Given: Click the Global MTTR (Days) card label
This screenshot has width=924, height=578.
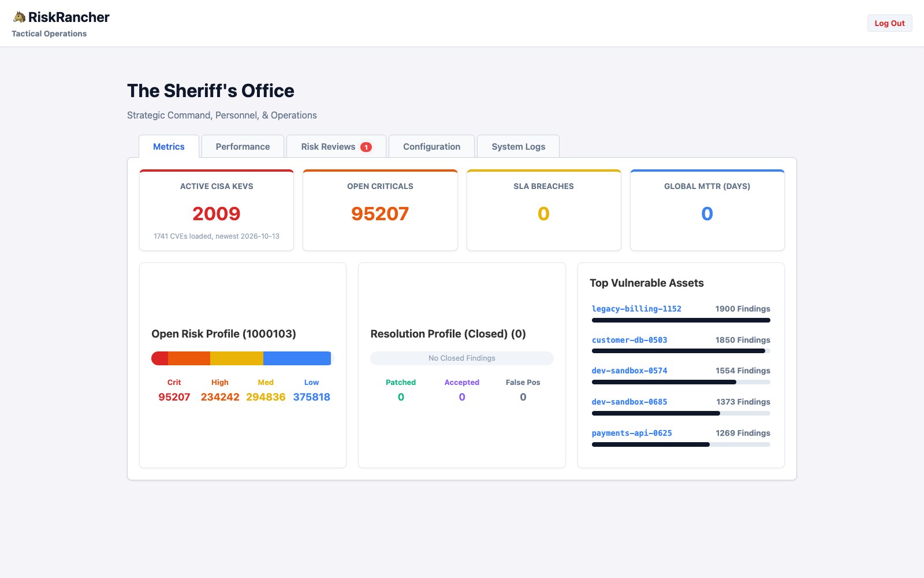Looking at the screenshot, I should (707, 186).
